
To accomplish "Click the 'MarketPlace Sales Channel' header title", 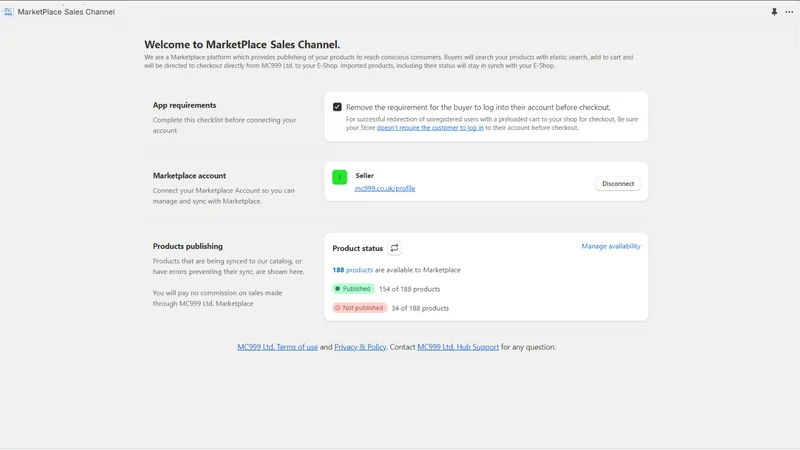I will tap(66, 12).
